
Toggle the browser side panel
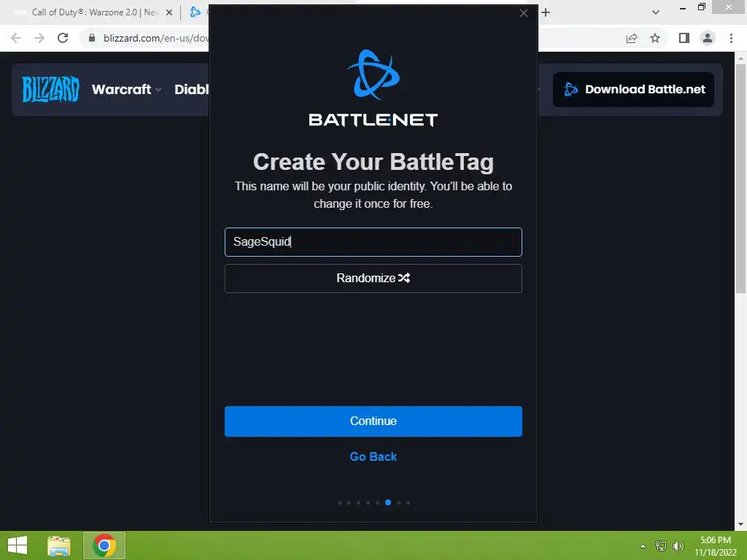click(684, 38)
